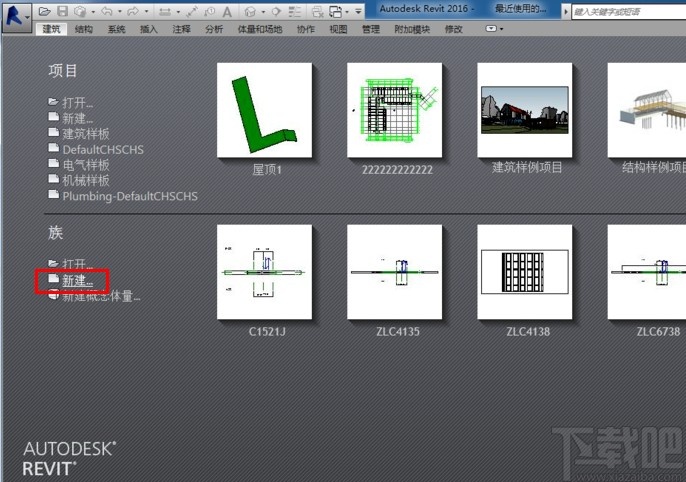Switch to the 插入 ribbon tab
Viewport: 686px width, 482px height.
click(149, 29)
